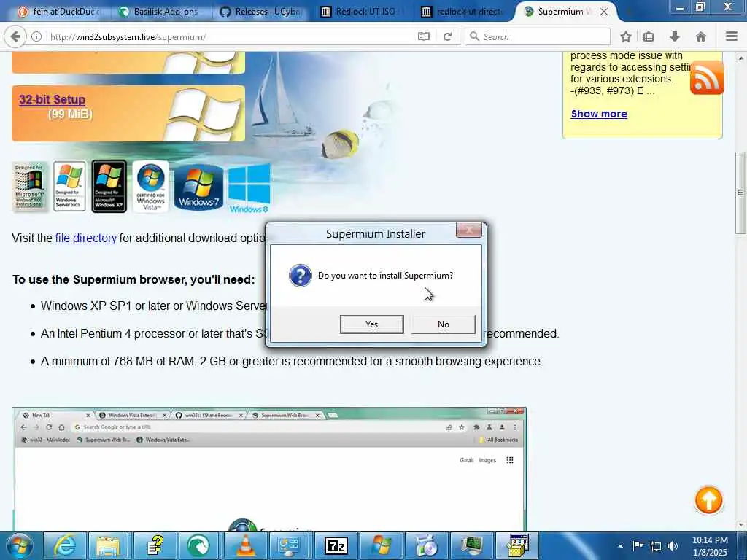This screenshot has width=747, height=560.
Task: Reload the current page
Action: pyautogui.click(x=447, y=36)
